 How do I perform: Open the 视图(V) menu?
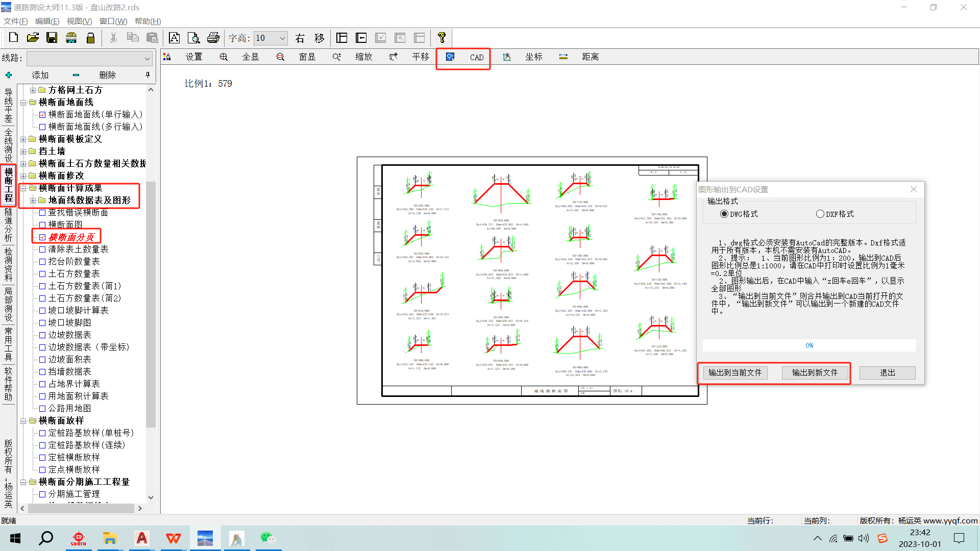[79, 21]
